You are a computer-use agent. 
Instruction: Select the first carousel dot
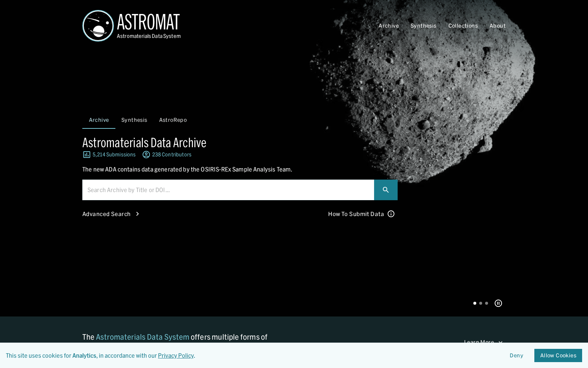(x=475, y=303)
